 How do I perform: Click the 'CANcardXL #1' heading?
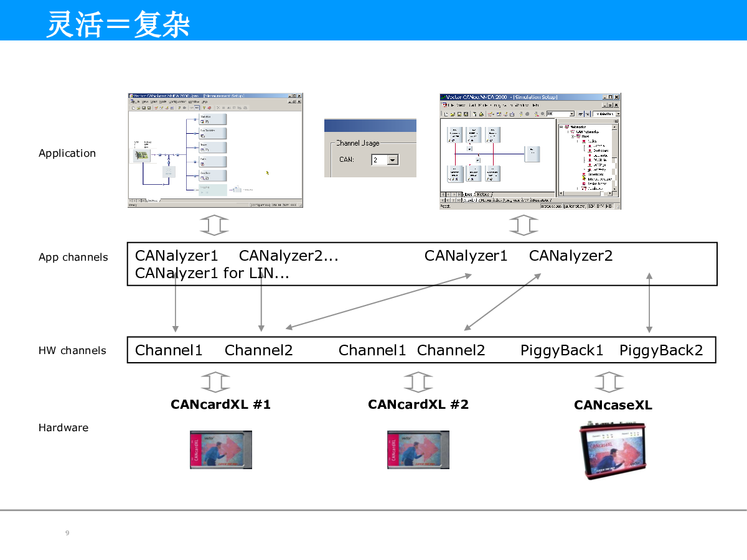click(x=221, y=404)
